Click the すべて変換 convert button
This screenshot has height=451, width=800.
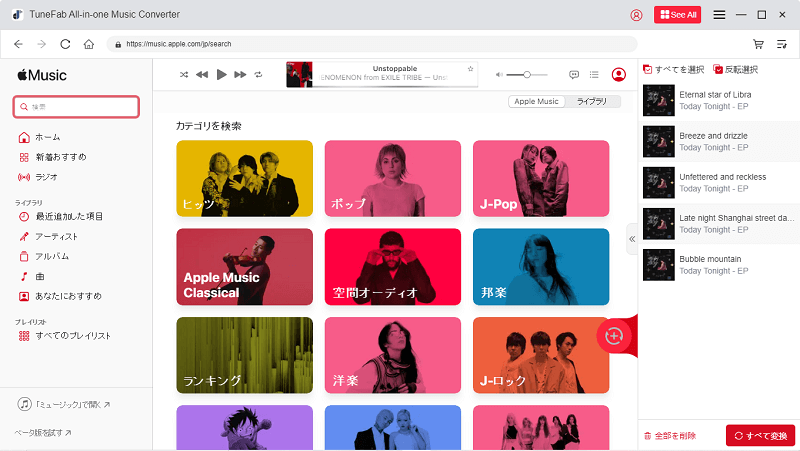(x=760, y=436)
